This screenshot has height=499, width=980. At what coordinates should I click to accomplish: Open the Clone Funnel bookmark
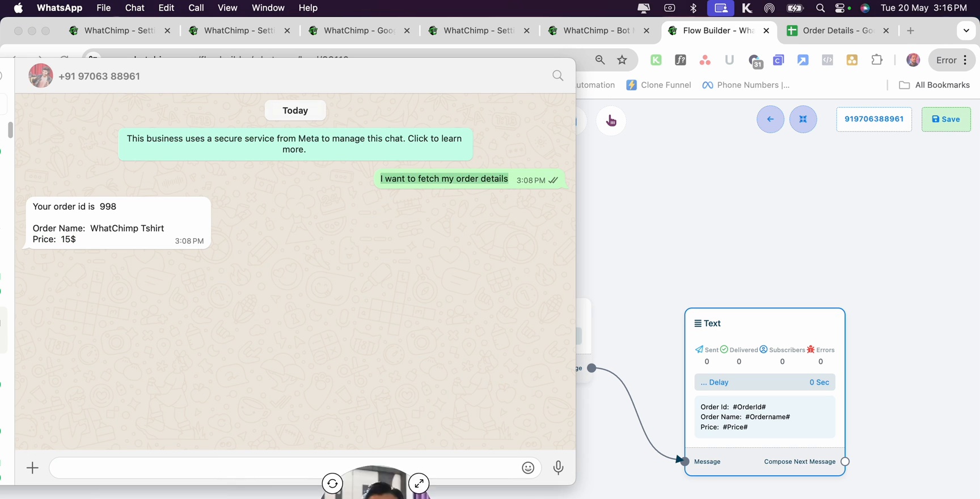pos(658,85)
